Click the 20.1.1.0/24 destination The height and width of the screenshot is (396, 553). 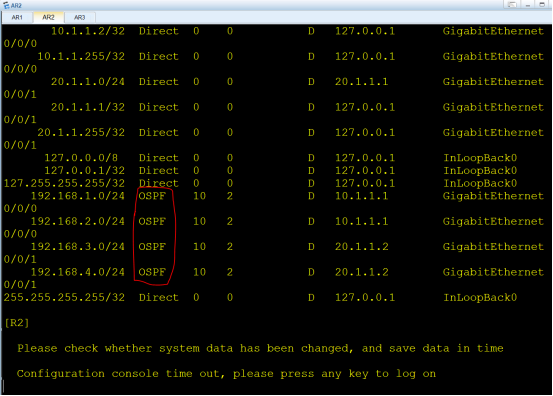pos(88,82)
